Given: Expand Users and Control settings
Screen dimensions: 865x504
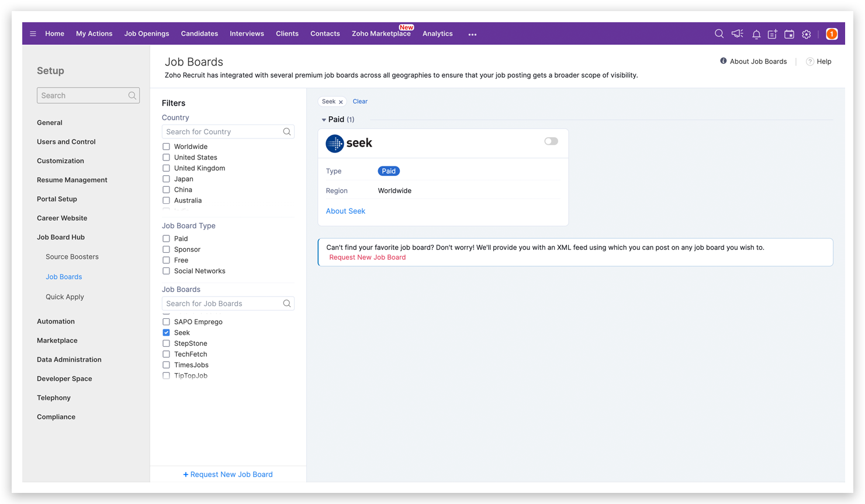Looking at the screenshot, I should pos(66,142).
